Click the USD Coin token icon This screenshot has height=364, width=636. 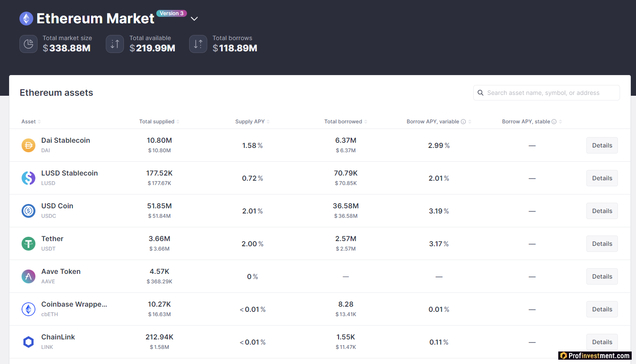click(x=28, y=211)
